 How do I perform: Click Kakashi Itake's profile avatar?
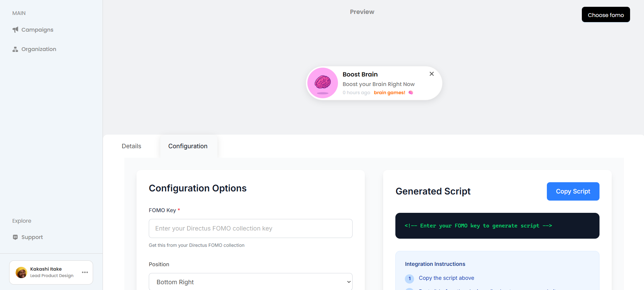point(21,272)
